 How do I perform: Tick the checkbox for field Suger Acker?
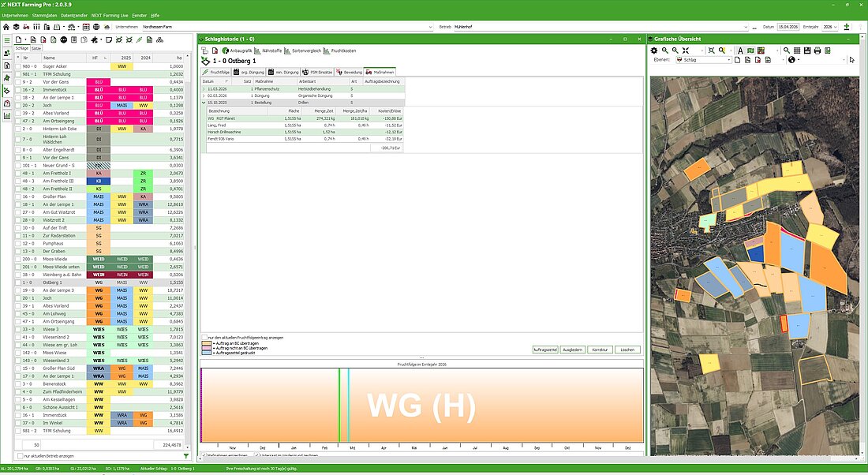tap(19, 66)
